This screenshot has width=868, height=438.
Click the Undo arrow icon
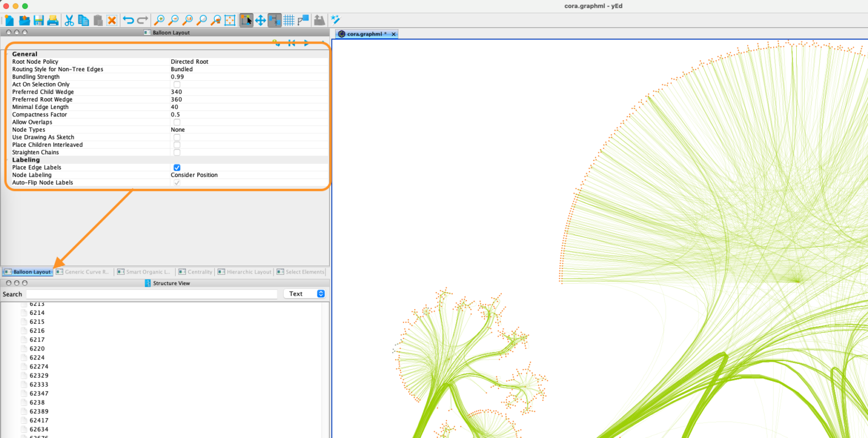point(129,20)
